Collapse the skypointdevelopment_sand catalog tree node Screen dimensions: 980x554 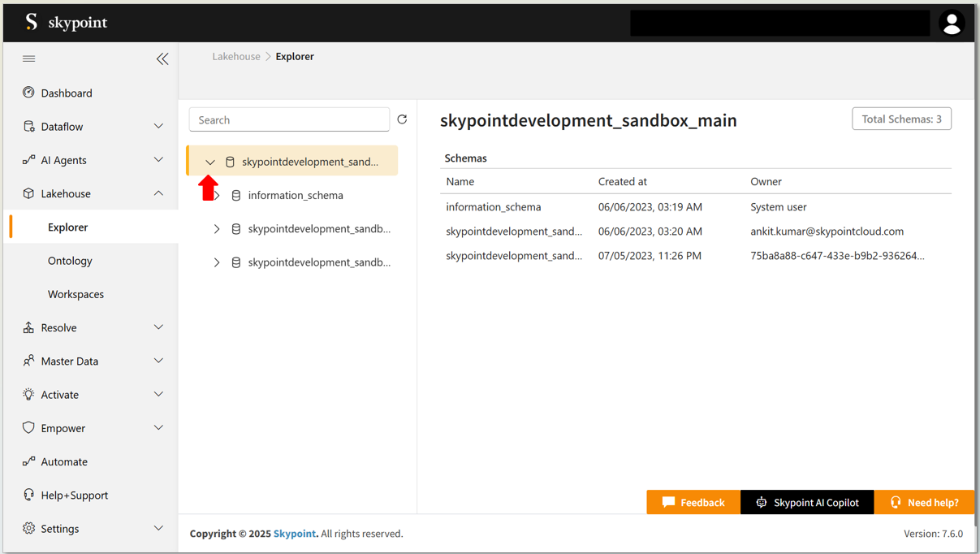point(210,162)
